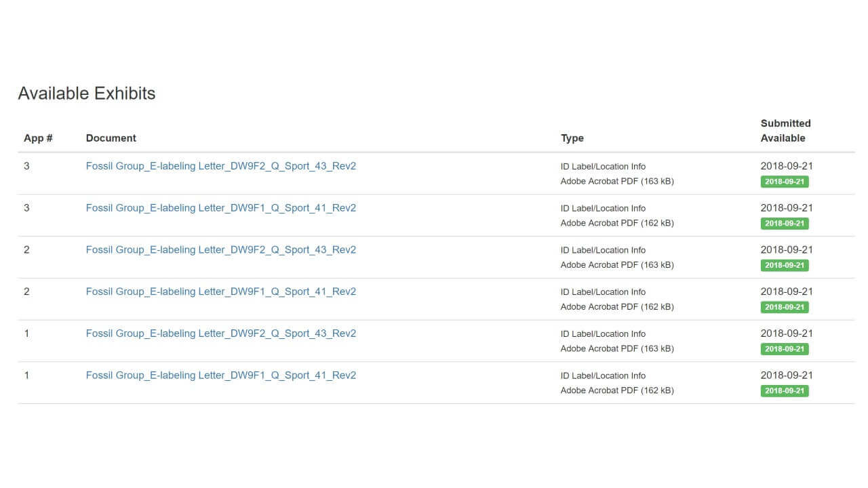Click the "Type" column header

572,138
